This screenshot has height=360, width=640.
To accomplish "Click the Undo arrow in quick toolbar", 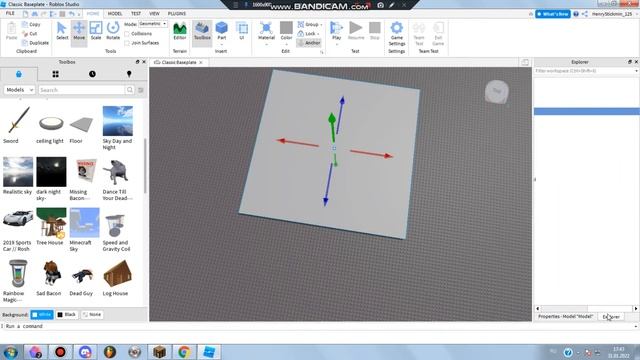I will click(x=72, y=14).
